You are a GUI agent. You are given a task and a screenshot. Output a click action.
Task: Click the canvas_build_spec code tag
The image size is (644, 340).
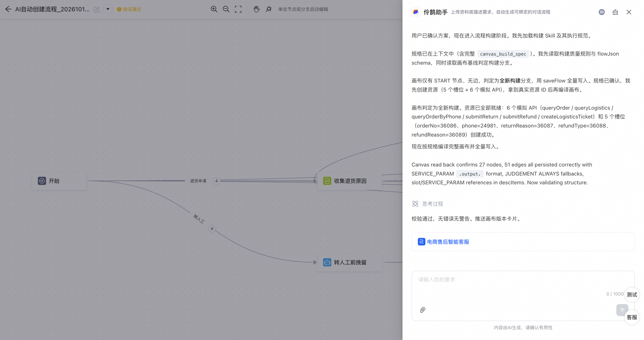tap(503, 54)
